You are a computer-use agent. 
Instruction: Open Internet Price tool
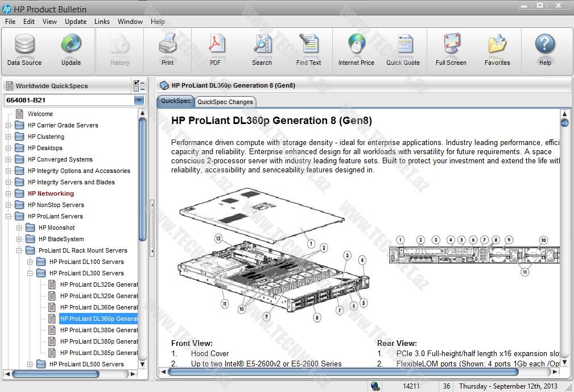(356, 49)
